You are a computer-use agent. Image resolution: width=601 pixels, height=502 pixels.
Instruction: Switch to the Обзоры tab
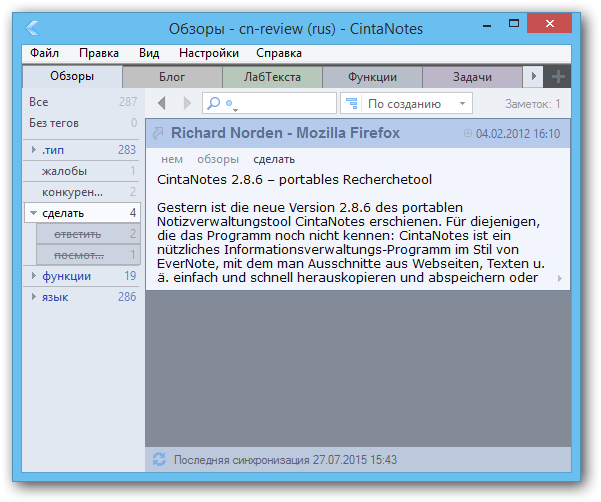click(x=72, y=76)
